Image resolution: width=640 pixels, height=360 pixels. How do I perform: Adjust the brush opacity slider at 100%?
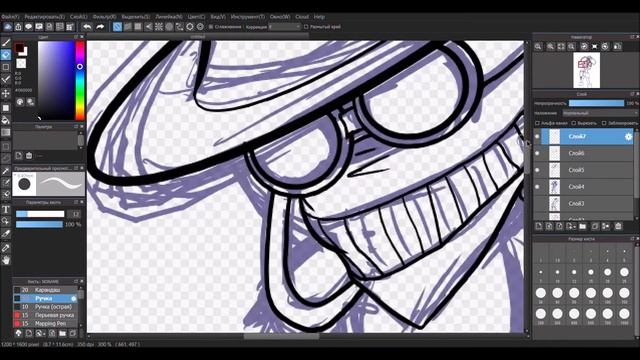(x=39, y=224)
